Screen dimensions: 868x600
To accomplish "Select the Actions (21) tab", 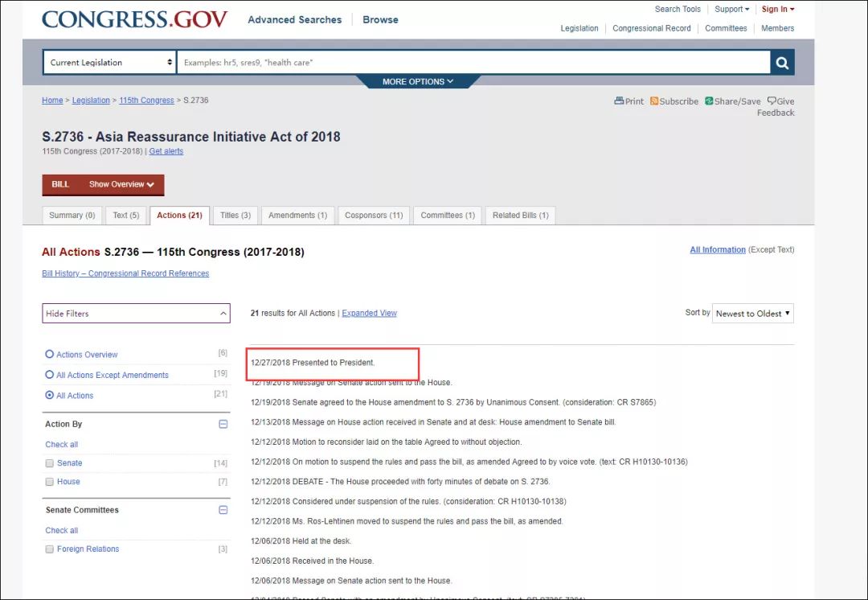I will tap(179, 216).
